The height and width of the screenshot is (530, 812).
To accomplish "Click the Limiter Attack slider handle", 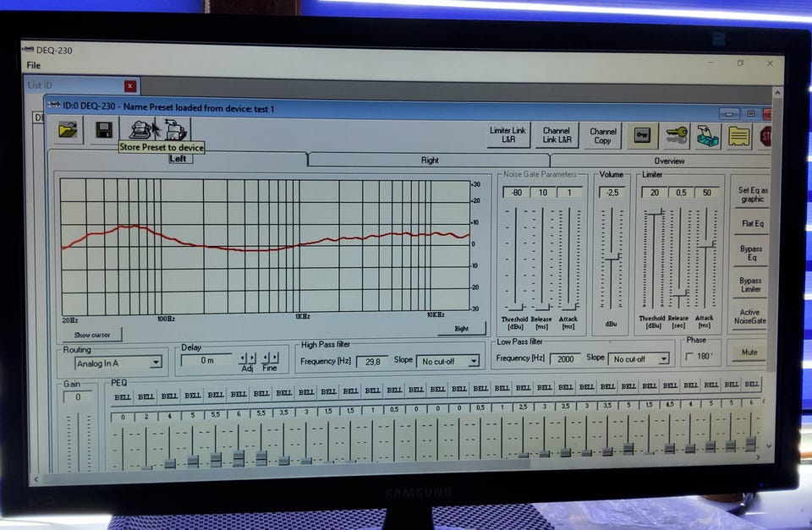I will (x=705, y=245).
